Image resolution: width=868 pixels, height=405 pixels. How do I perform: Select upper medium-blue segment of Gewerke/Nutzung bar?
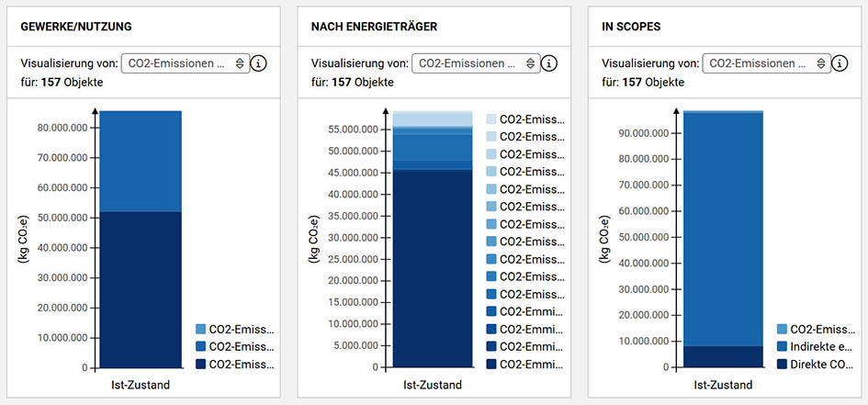coord(141,161)
